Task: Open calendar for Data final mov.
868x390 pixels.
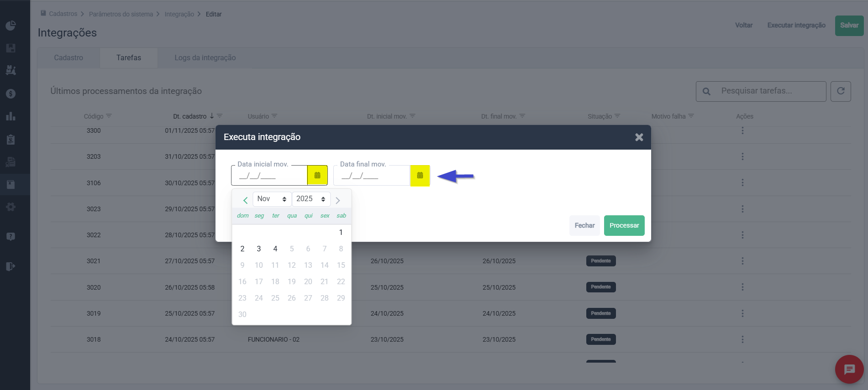Action: (420, 175)
